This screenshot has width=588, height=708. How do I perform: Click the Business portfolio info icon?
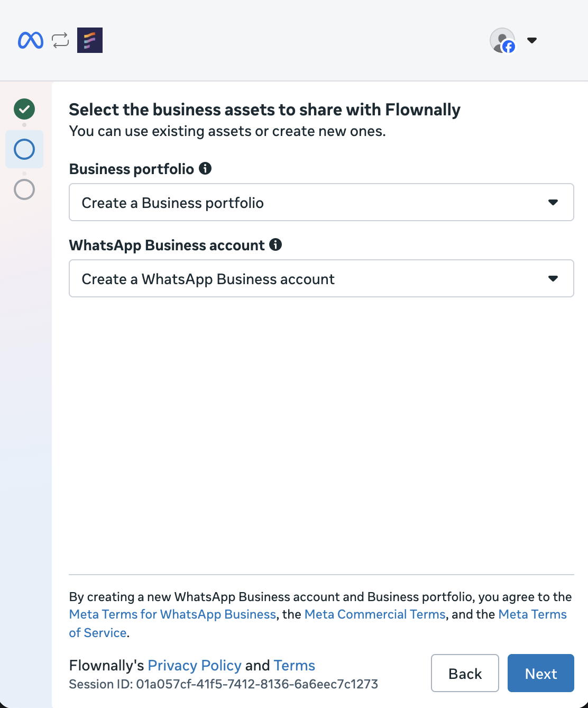[205, 168]
